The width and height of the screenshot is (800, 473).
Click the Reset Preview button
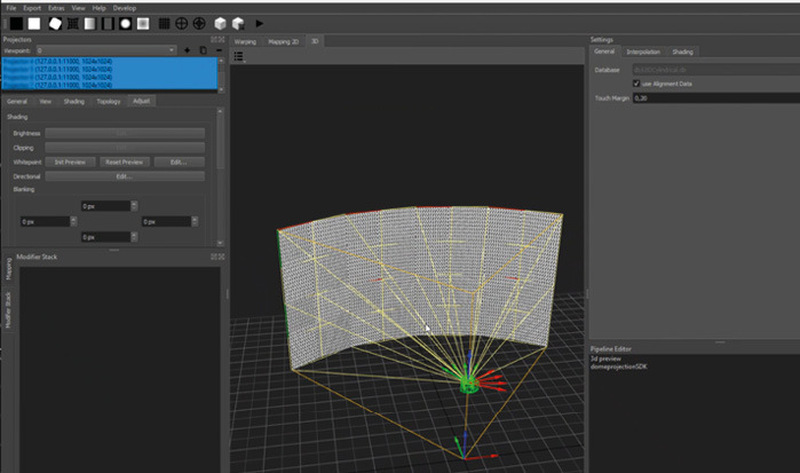click(125, 161)
